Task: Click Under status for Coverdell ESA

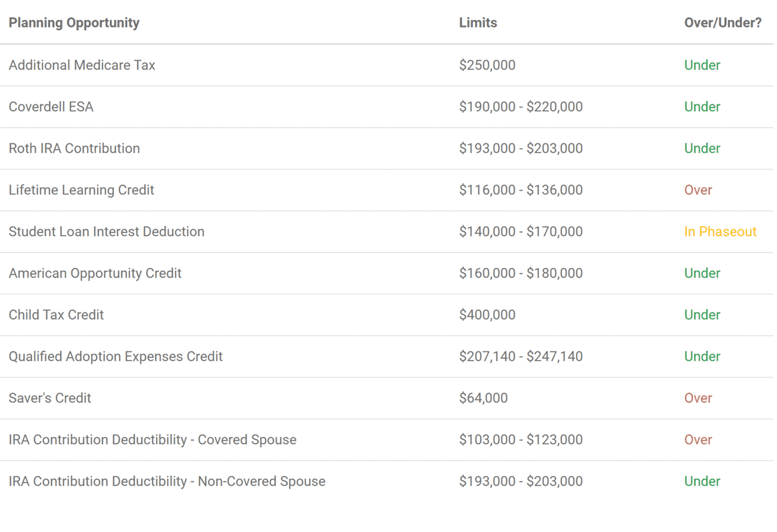Action: click(702, 107)
